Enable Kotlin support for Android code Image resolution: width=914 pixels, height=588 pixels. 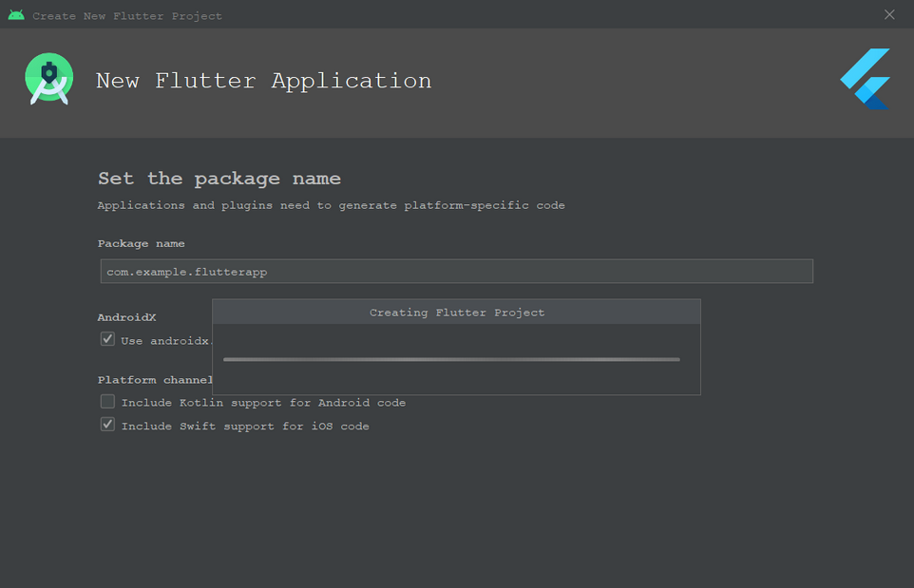[x=107, y=402]
